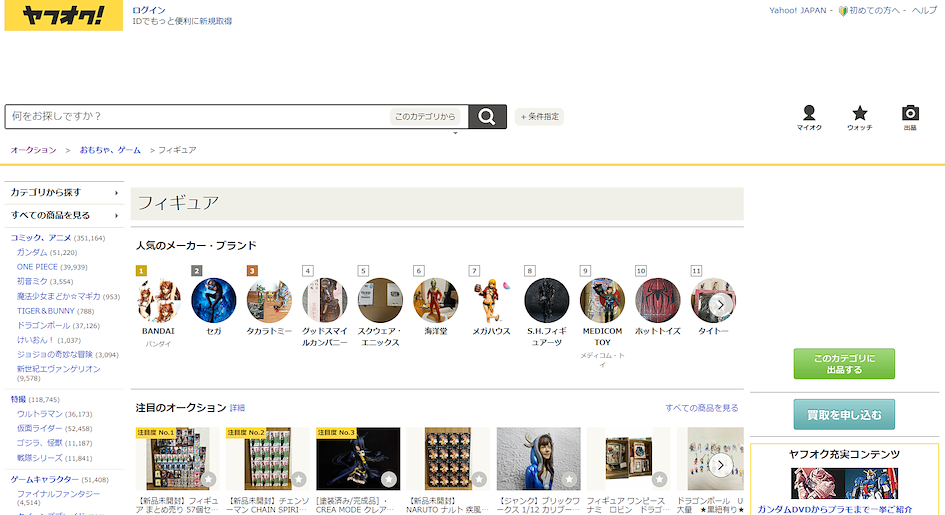
Task: Open ファイナルファンタジー subcategory
Action: (58, 494)
